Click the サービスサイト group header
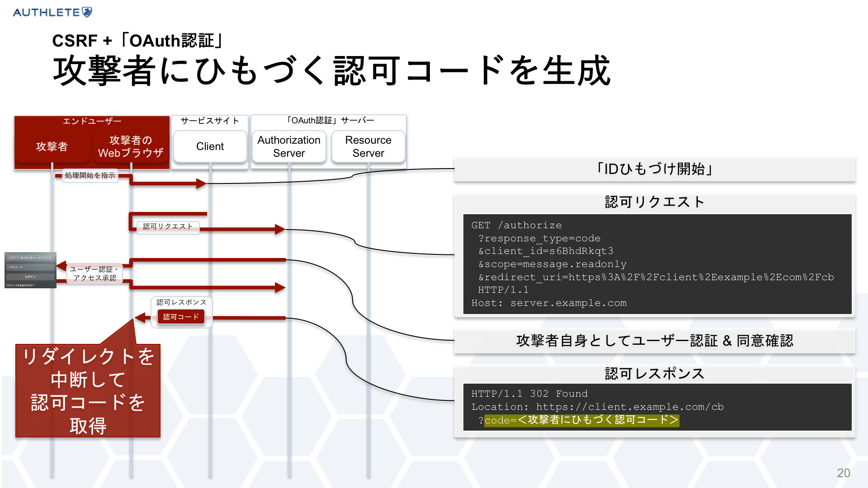This screenshot has width=868, height=488. pos(210,121)
